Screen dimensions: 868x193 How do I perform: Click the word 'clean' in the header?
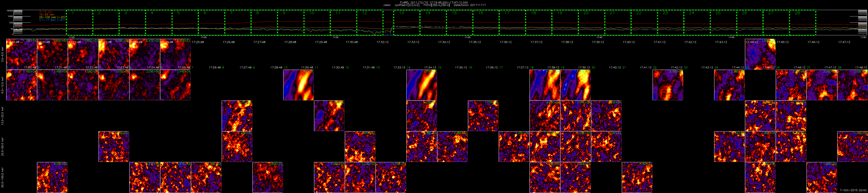387,5
